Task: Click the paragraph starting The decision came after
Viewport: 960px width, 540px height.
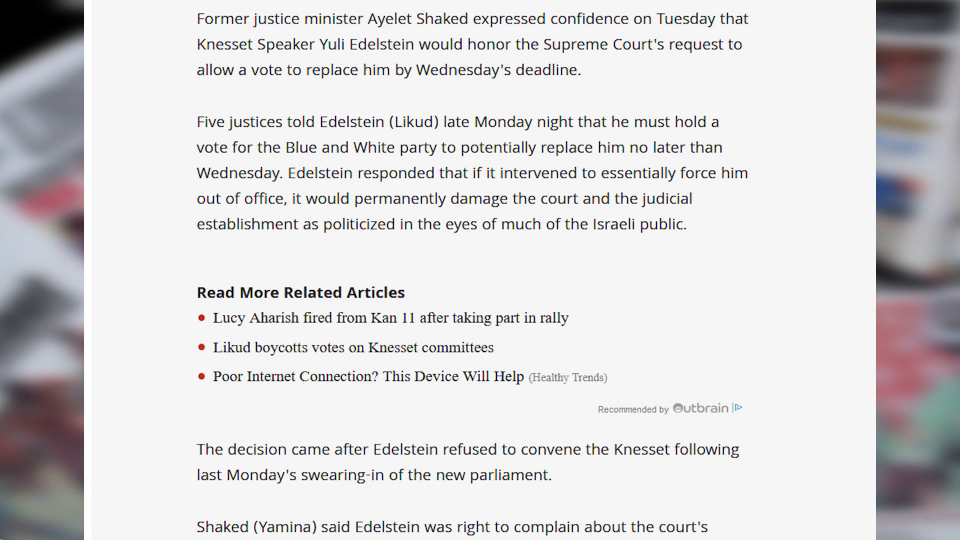Action: click(x=468, y=462)
